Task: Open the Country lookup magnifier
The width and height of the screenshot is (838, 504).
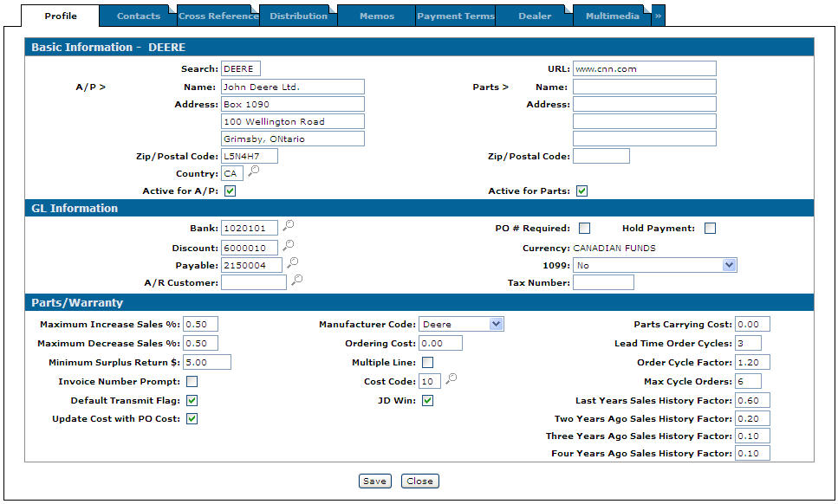Action: tap(254, 171)
